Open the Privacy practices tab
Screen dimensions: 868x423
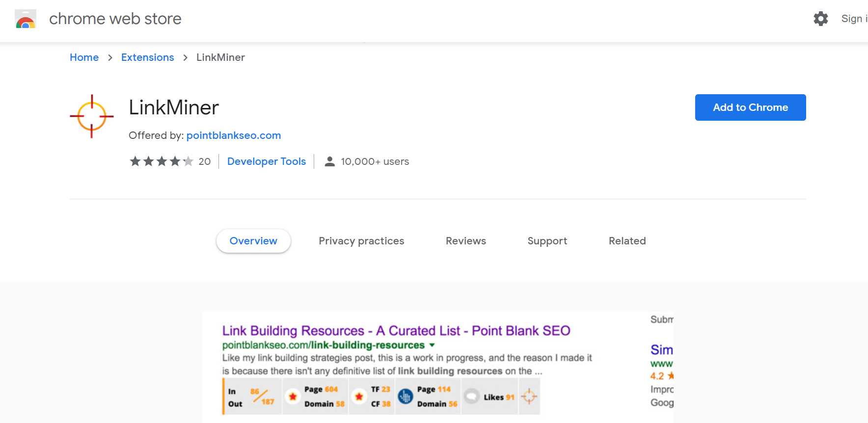tap(361, 241)
